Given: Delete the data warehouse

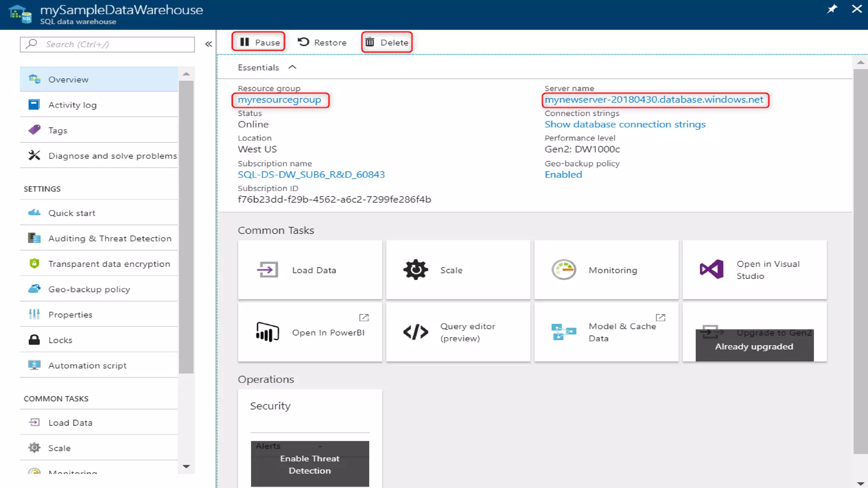Looking at the screenshot, I should (387, 42).
